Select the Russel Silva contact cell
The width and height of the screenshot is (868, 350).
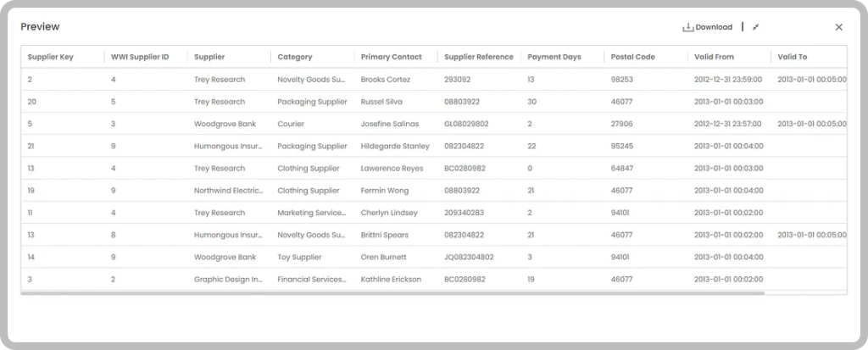click(x=381, y=102)
